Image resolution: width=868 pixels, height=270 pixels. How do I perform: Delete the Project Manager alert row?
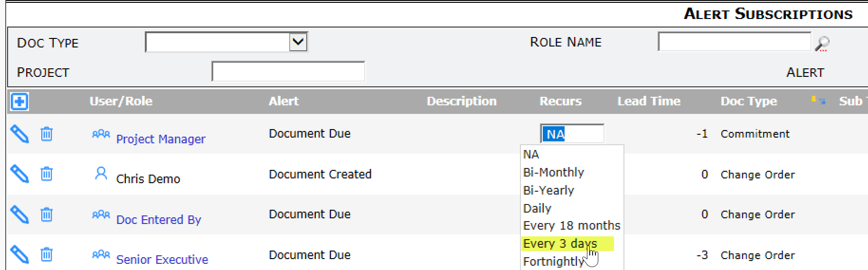[47, 134]
